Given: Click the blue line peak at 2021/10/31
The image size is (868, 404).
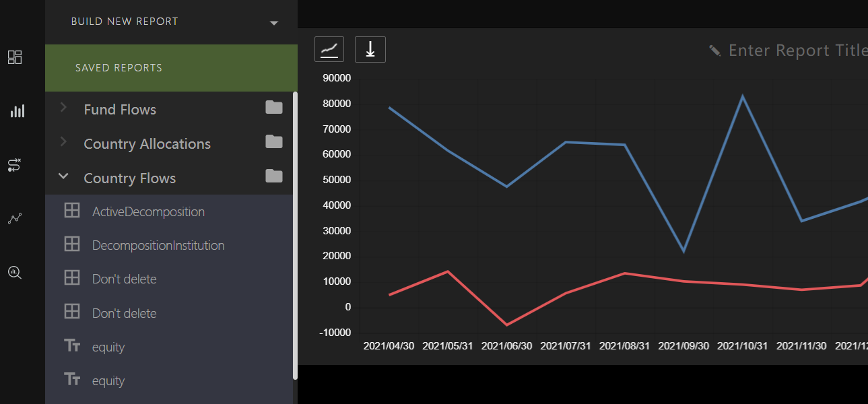Looking at the screenshot, I should coord(742,96).
